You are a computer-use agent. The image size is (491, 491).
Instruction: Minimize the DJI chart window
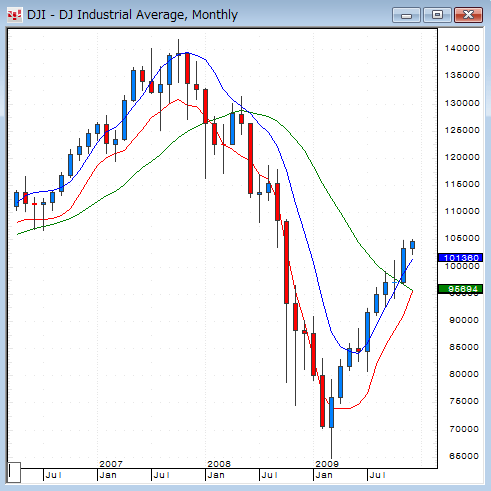coord(406,15)
